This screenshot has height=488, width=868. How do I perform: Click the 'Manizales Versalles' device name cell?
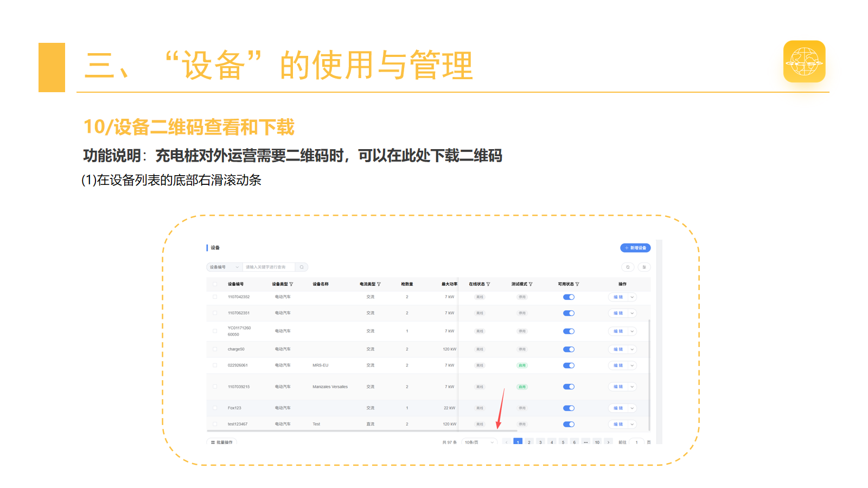tap(330, 387)
